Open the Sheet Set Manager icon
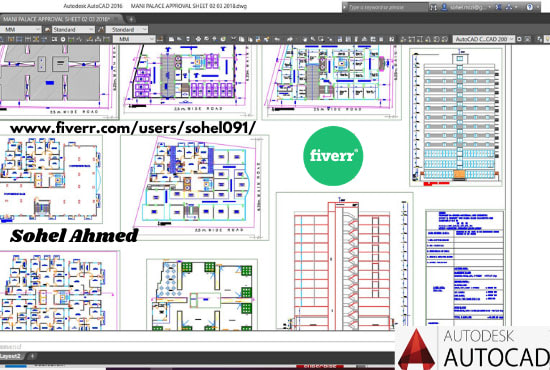Screen dimensions: 550x370 tap(364, 39)
